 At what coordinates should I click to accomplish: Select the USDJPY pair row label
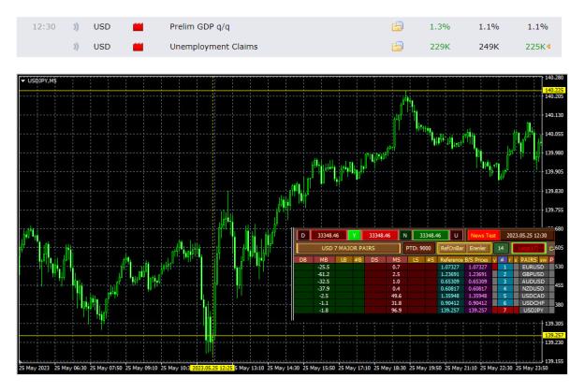(533, 311)
